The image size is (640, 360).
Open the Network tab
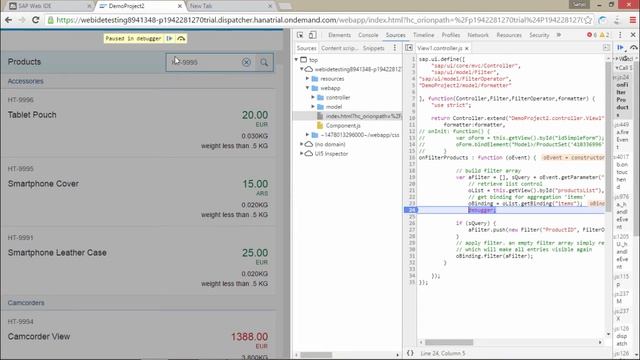pos(478,35)
